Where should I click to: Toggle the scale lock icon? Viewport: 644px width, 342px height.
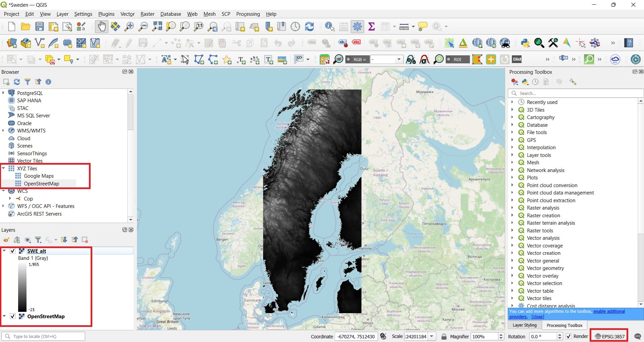click(444, 336)
